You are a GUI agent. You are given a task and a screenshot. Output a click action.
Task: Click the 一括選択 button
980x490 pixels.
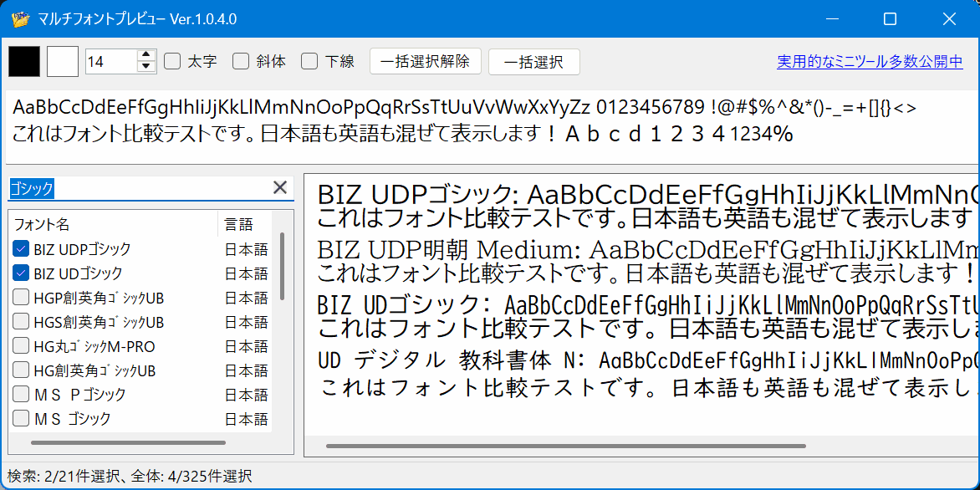533,61
